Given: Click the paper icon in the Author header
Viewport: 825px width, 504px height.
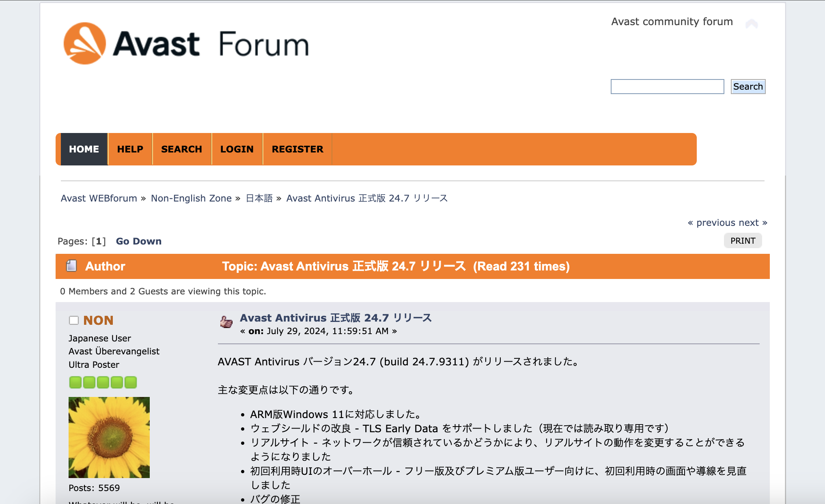Looking at the screenshot, I should click(71, 266).
